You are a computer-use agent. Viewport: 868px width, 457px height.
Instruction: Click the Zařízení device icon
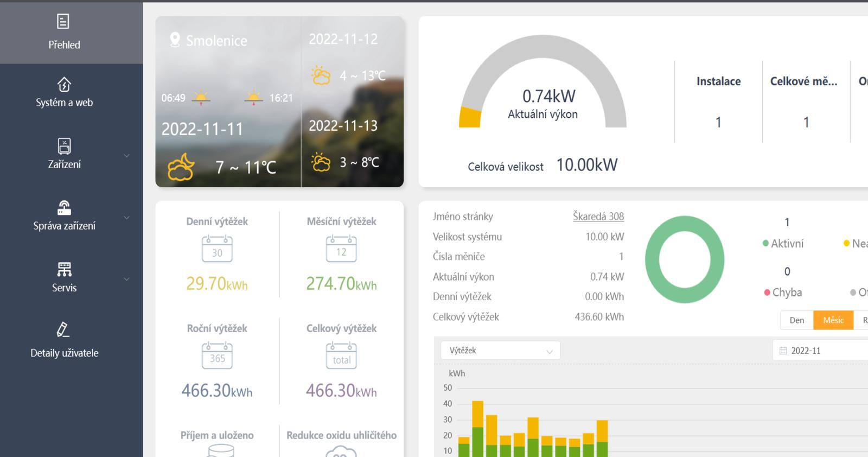64,146
